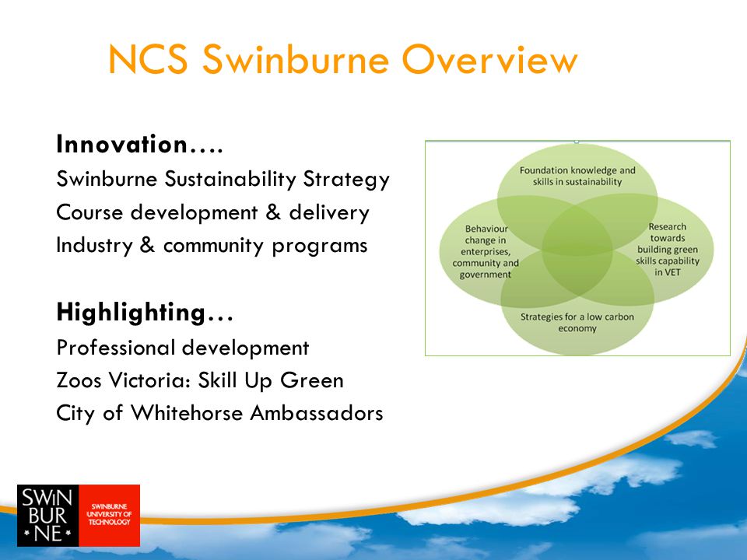Click the Swinburne black logo block
Image resolution: width=747 pixels, height=560 pixels.
(x=48, y=516)
